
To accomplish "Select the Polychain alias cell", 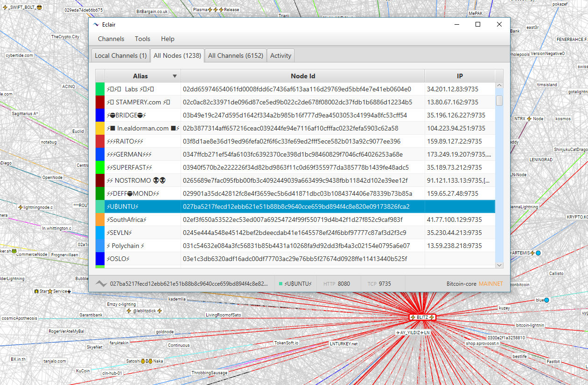I will pyautogui.click(x=143, y=246).
